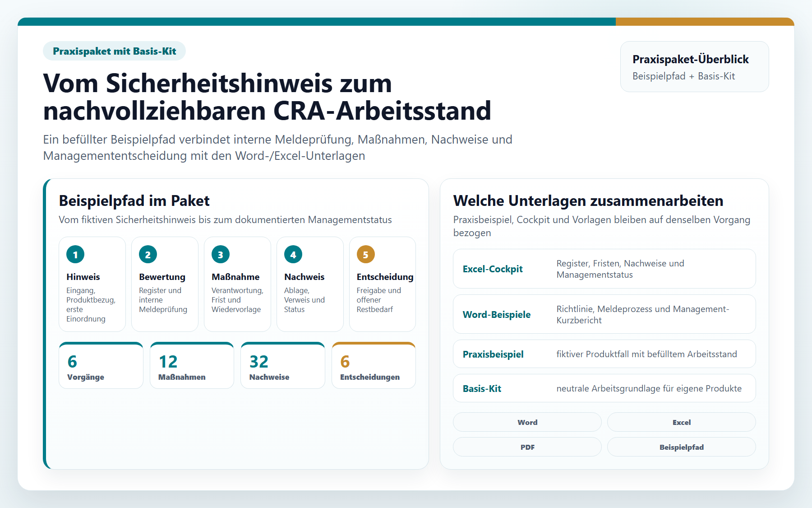Open the Praxisbeispiel row
The image size is (812, 508).
[604, 354]
